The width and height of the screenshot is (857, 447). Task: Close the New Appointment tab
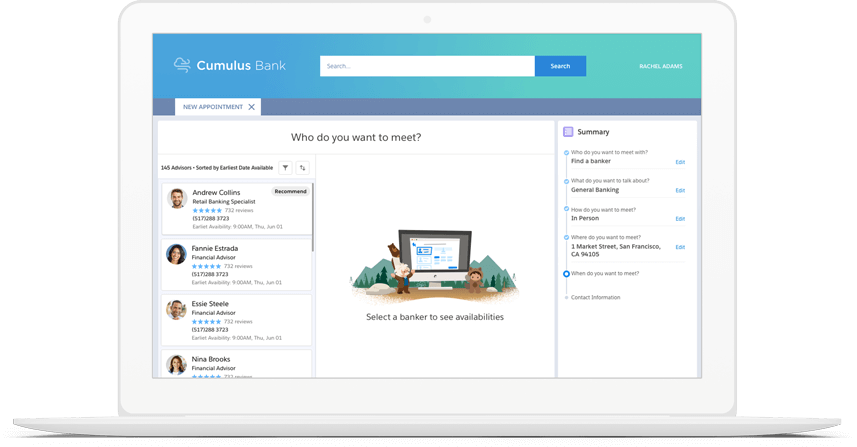coord(252,107)
